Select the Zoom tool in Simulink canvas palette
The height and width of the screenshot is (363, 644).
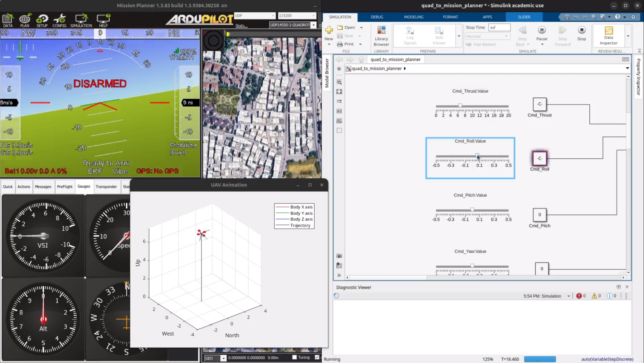(x=339, y=82)
